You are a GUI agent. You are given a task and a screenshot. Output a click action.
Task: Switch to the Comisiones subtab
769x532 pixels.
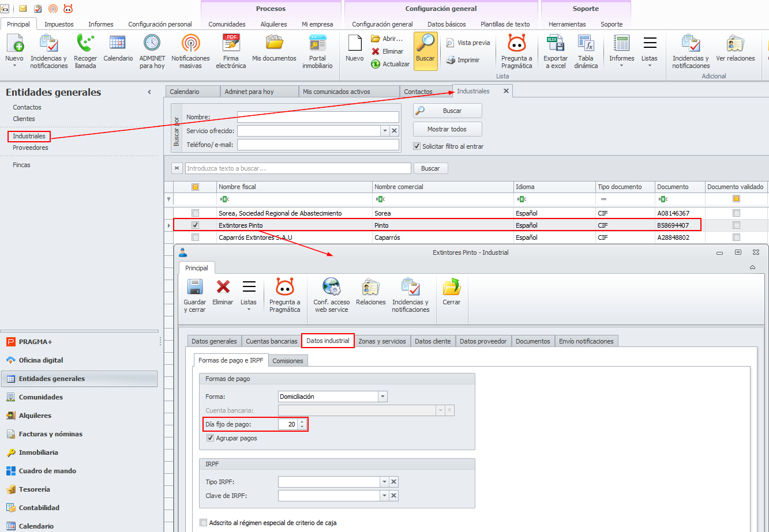coord(288,361)
